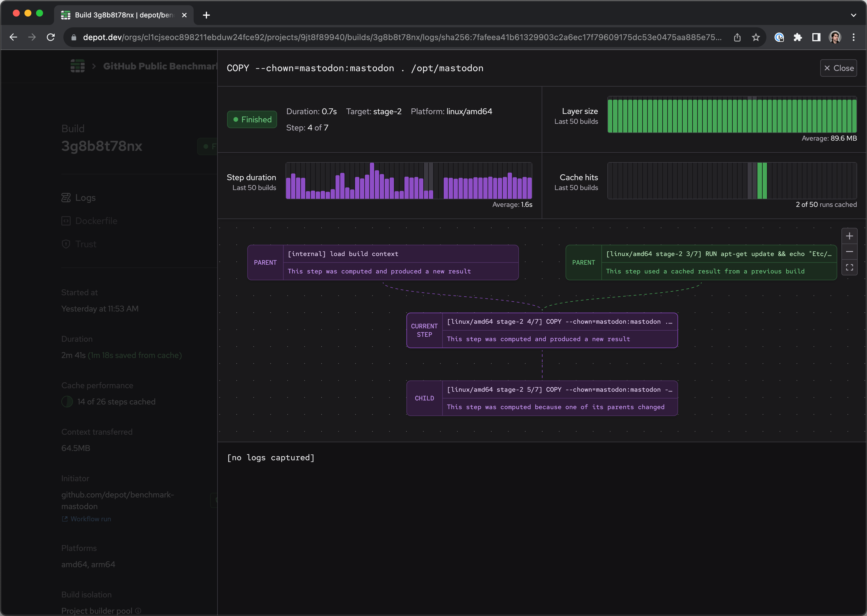Image resolution: width=867 pixels, height=616 pixels.
Task: Toggle fullscreen view of the build graph
Action: coord(850,267)
